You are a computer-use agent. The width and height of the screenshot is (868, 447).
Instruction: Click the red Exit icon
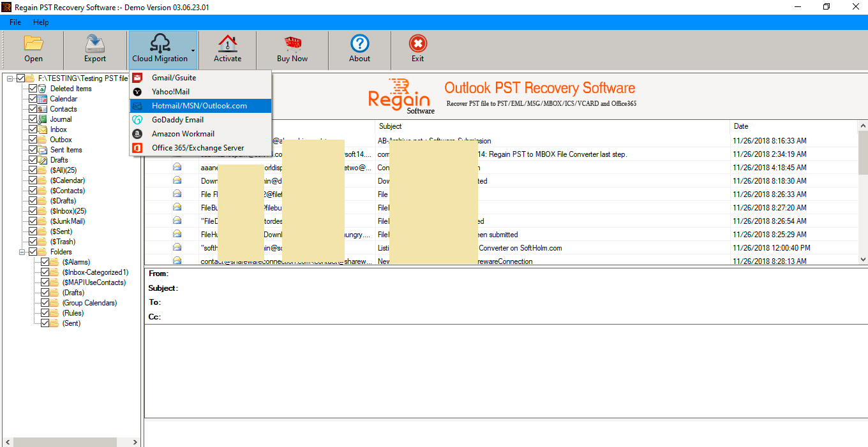(x=417, y=43)
